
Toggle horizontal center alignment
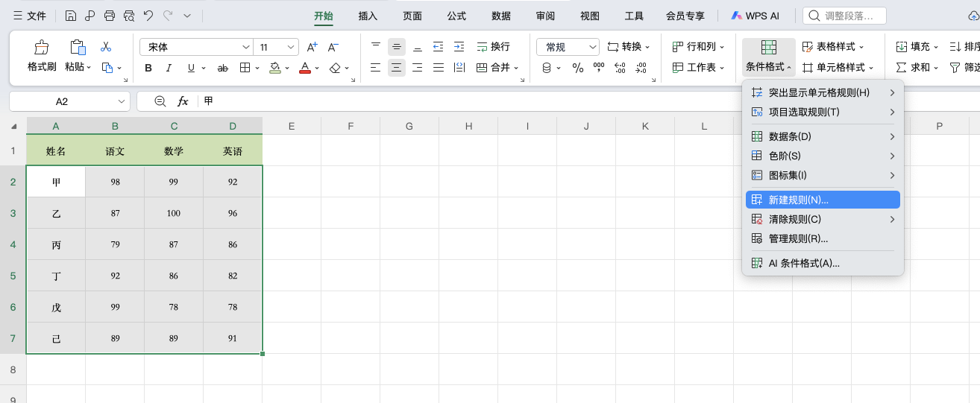point(397,68)
